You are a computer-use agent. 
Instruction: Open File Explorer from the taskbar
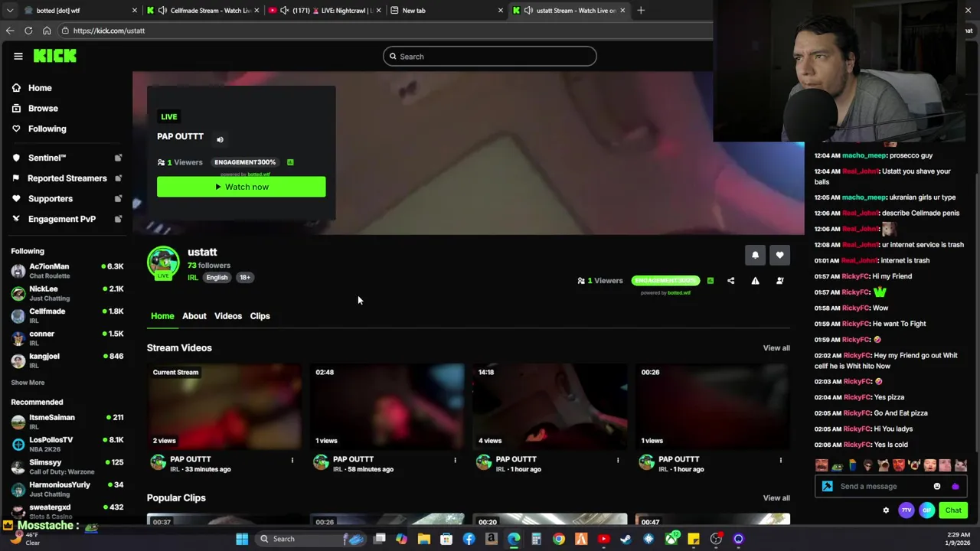click(423, 540)
